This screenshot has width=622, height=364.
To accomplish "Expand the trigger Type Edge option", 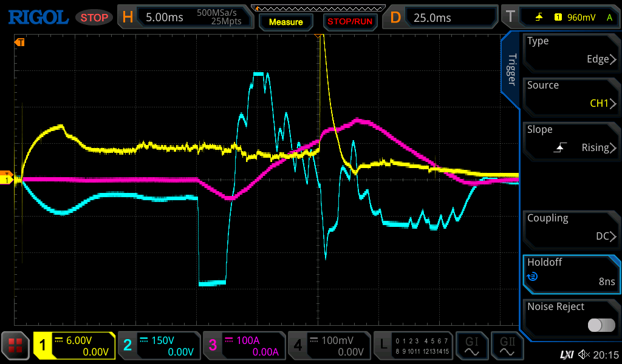I will tap(571, 50).
